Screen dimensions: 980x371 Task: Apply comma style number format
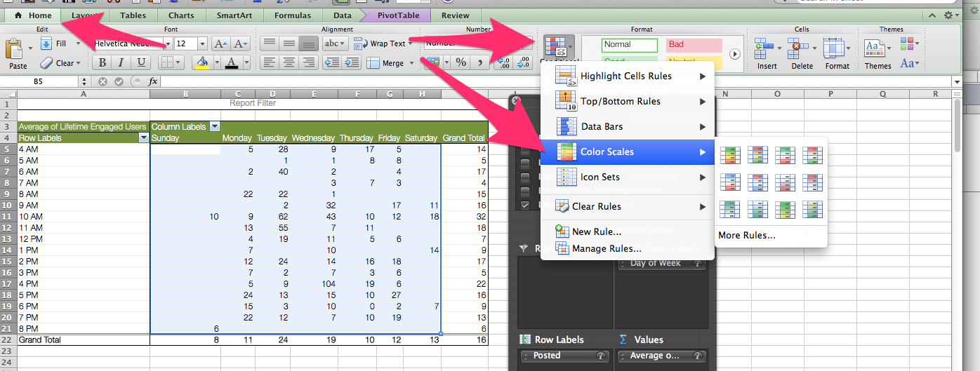pos(479,62)
